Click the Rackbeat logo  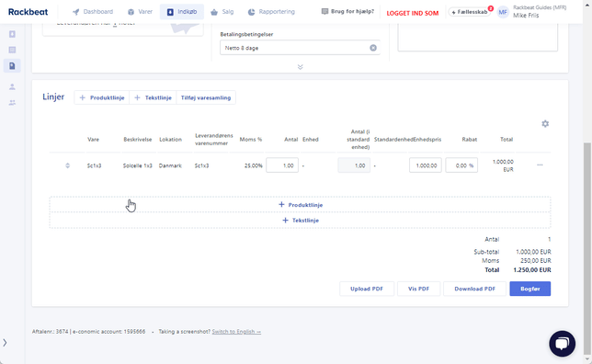pos(28,12)
